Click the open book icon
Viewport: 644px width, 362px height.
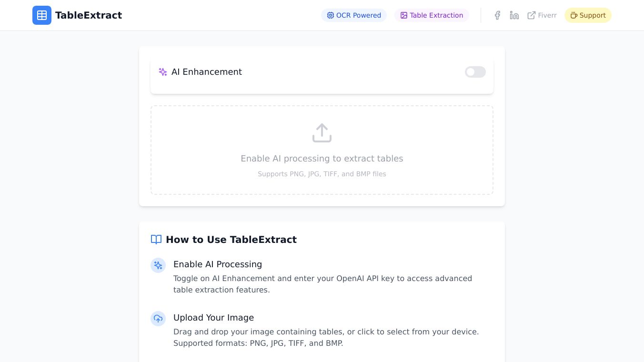(156, 240)
